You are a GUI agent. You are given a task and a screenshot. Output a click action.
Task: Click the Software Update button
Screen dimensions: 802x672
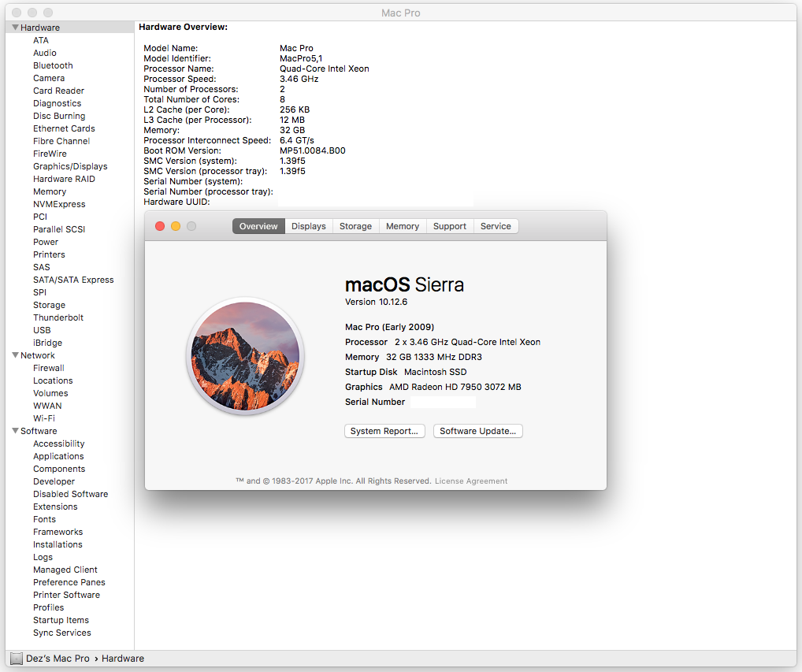(477, 431)
